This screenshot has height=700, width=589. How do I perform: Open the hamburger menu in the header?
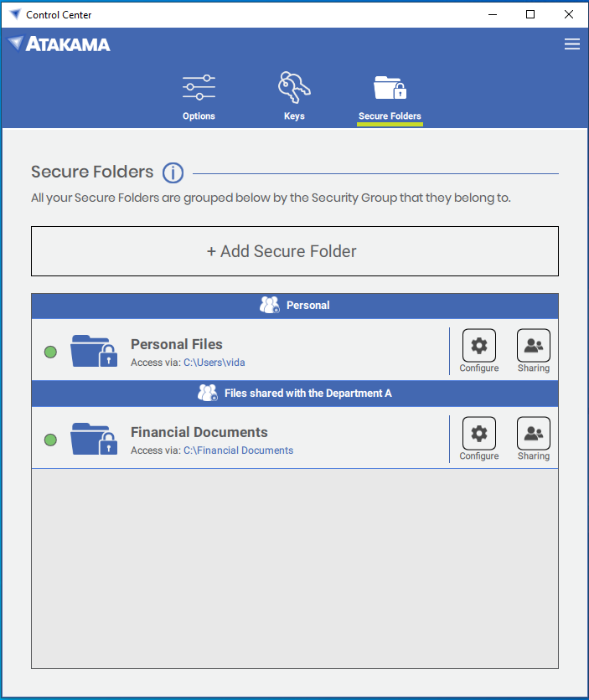click(x=571, y=44)
